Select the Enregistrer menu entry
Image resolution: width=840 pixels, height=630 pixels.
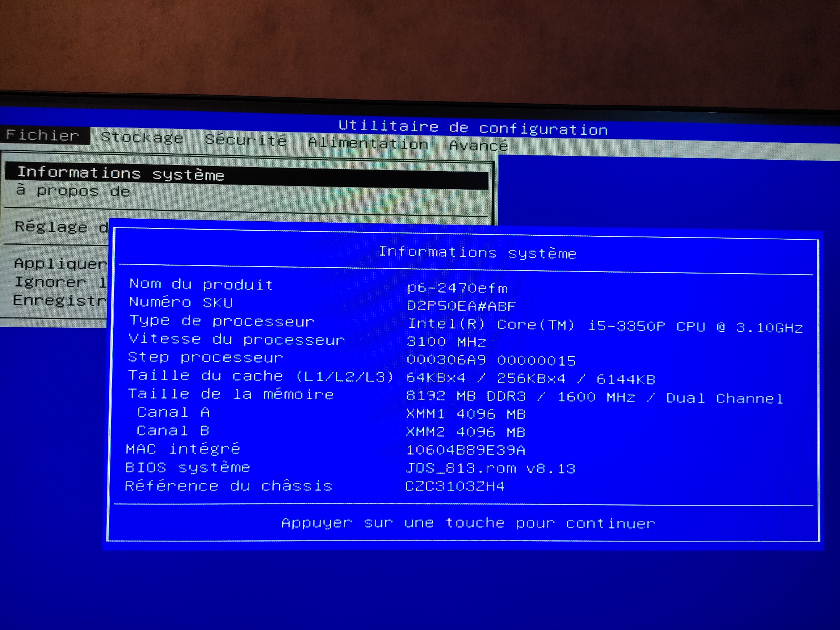coord(59,300)
